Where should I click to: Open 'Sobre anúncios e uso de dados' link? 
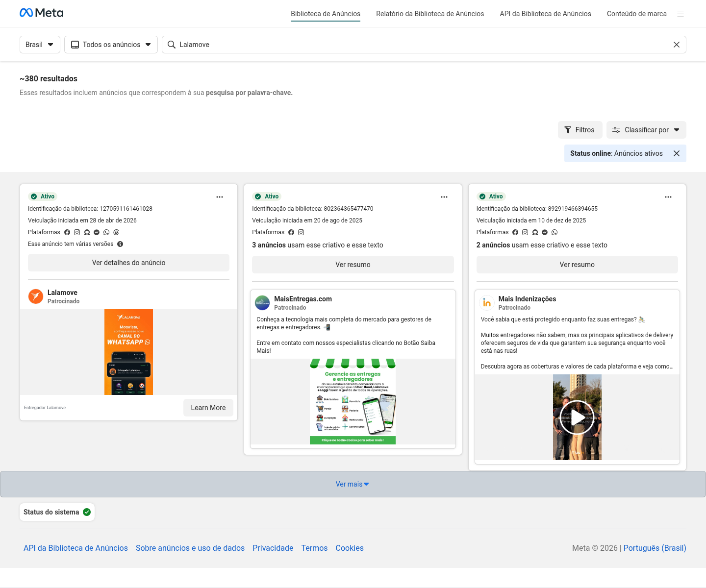pos(190,548)
